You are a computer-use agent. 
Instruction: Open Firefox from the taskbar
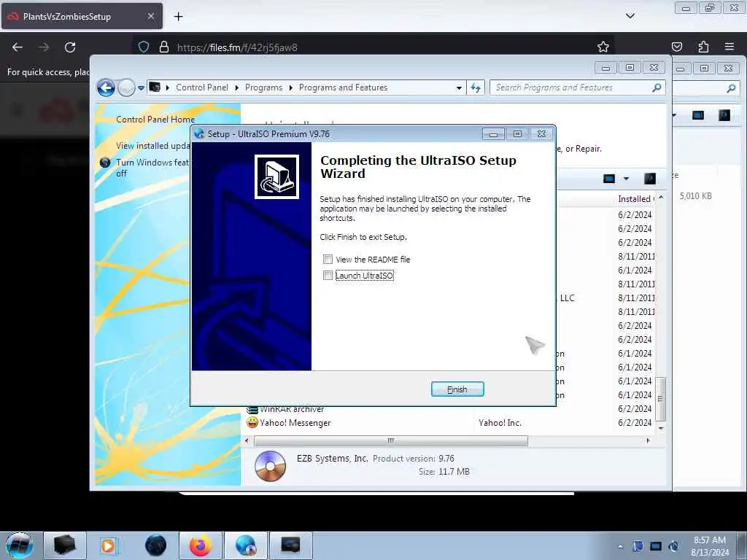201,545
